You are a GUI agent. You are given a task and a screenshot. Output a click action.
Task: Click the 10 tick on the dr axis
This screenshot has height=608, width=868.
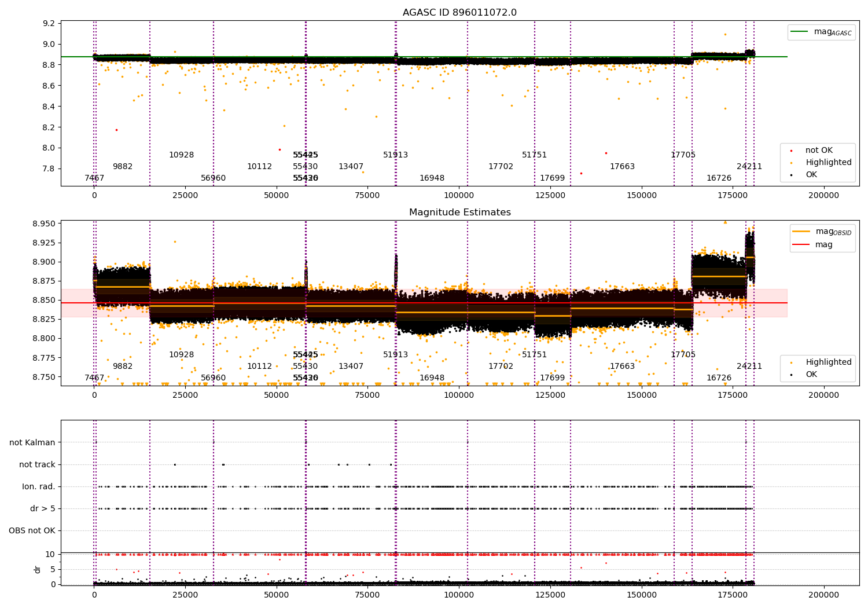pyautogui.click(x=50, y=555)
